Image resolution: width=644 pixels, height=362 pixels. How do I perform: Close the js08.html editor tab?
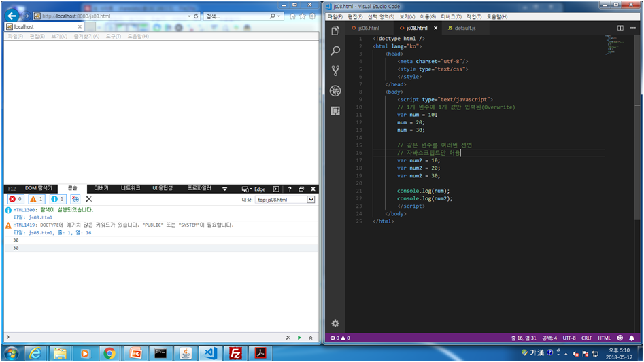(435, 28)
